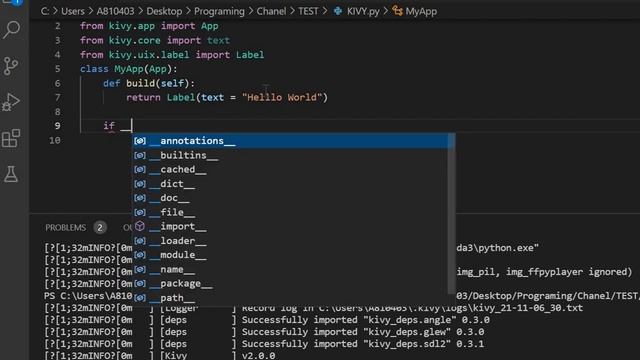Click the Chanel breadcrumb segment

point(271,11)
